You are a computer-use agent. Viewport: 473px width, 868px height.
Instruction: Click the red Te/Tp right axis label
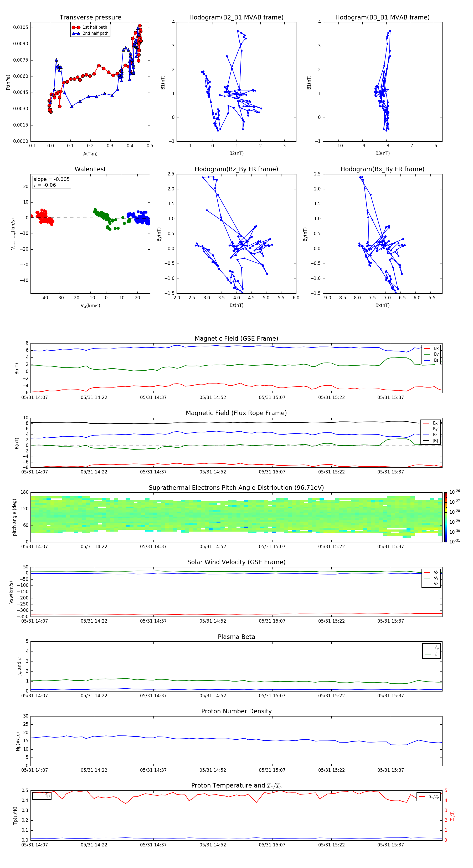(x=452, y=815)
